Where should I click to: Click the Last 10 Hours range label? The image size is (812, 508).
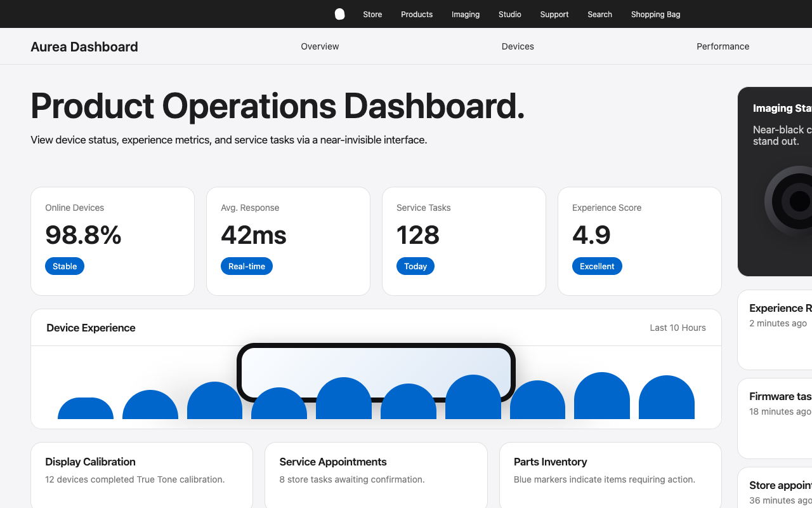click(678, 328)
